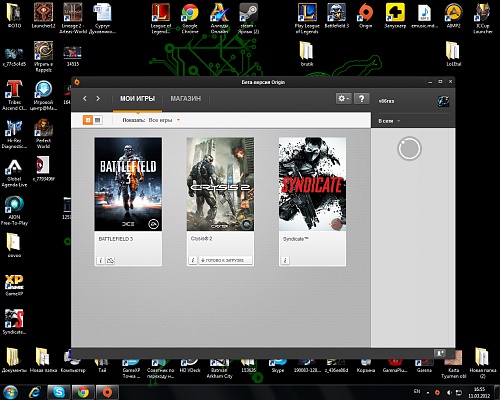Screen dimensions: 500x400
Task: Open info icon under Crysis 2
Action: 193,260
